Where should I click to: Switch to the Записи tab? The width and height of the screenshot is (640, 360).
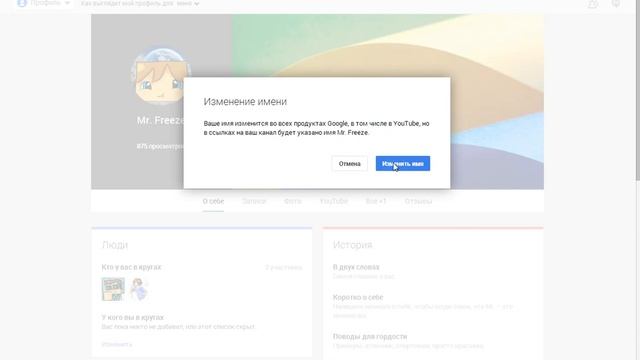253,201
